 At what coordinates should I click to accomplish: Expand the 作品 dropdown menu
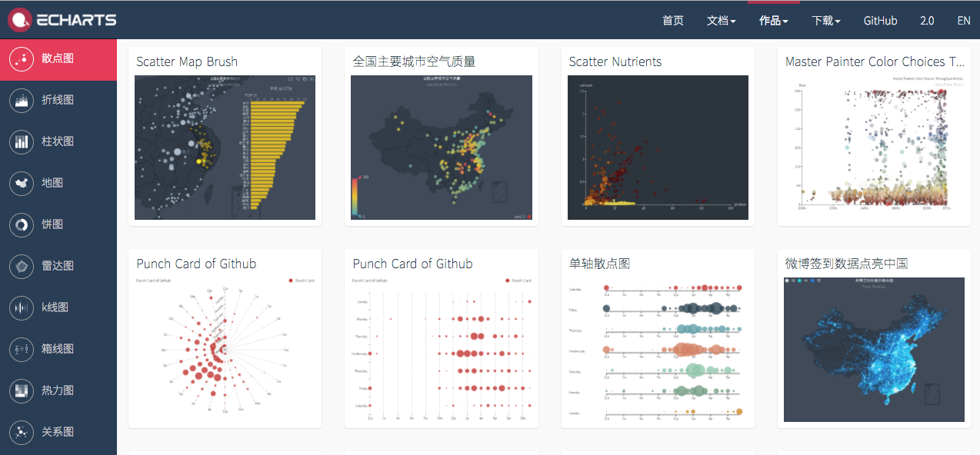coord(773,21)
